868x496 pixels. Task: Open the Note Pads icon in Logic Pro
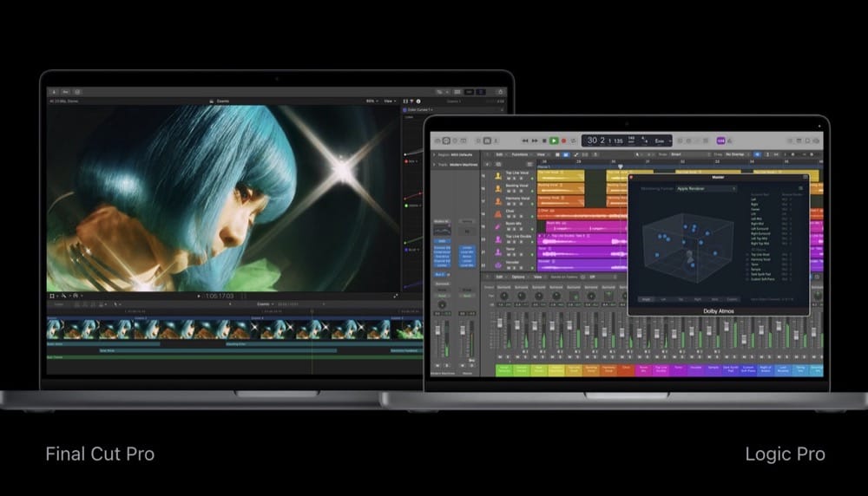799,141
